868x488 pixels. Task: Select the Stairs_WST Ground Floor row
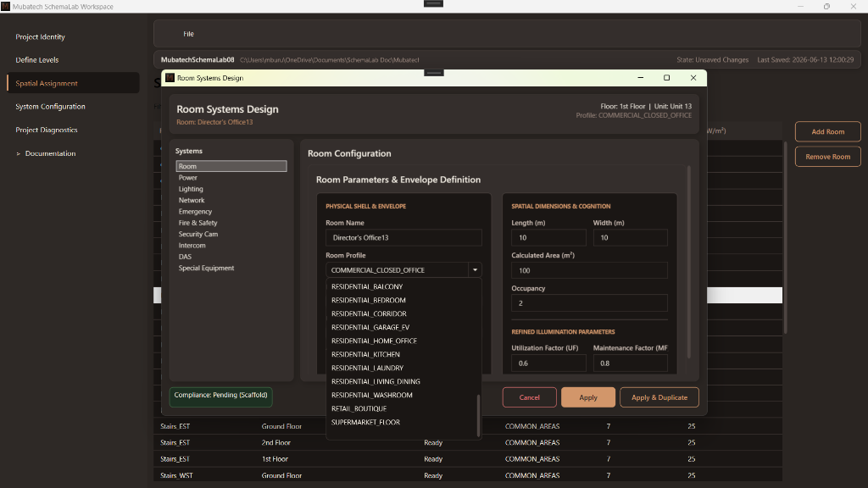(x=468, y=475)
